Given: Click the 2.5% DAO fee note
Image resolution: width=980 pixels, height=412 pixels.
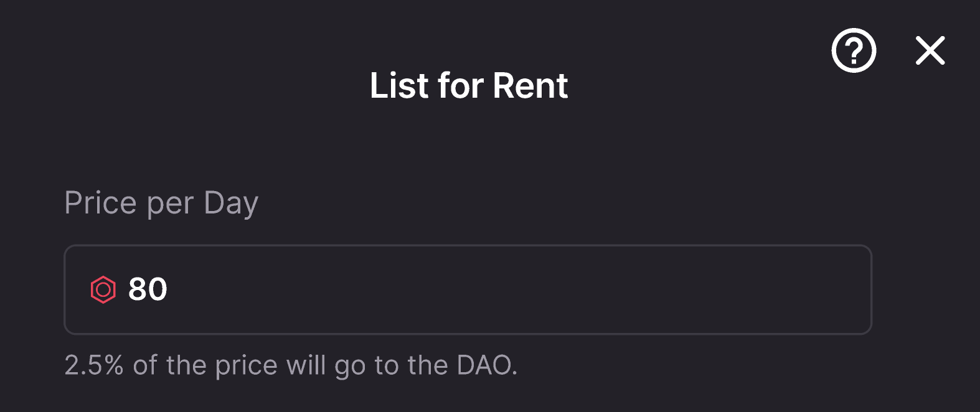Looking at the screenshot, I should click(291, 365).
